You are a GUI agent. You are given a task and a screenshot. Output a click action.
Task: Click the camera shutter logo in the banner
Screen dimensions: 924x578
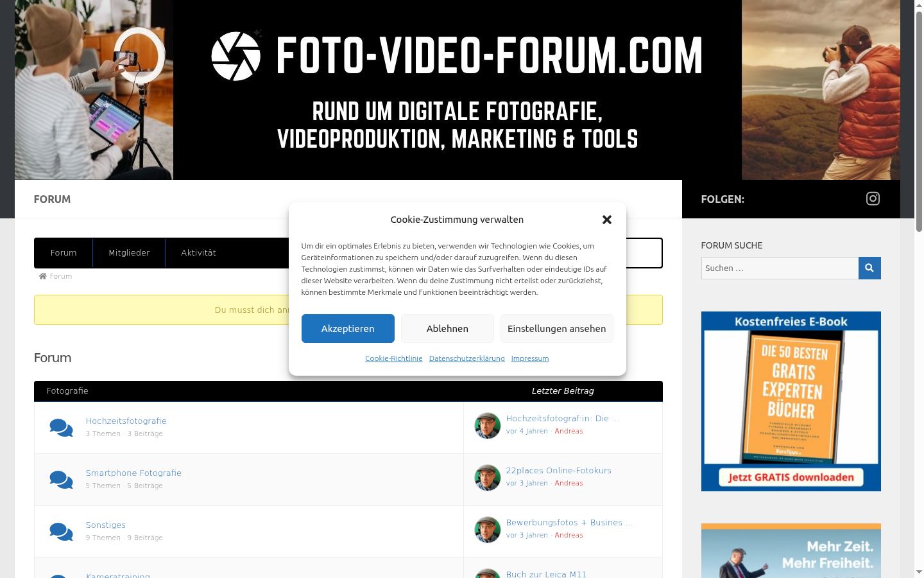(236, 56)
